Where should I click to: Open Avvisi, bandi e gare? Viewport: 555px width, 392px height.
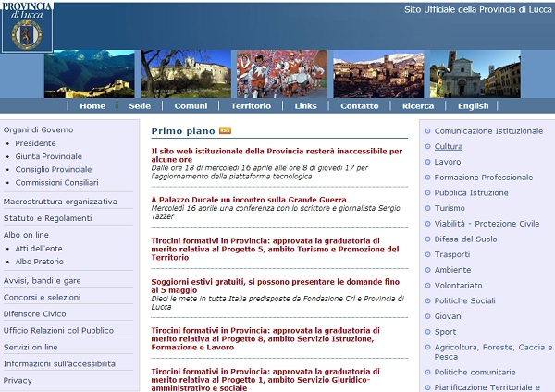43,281
